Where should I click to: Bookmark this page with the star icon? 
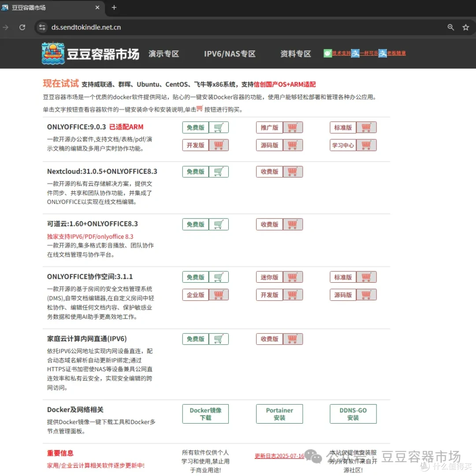465,27
